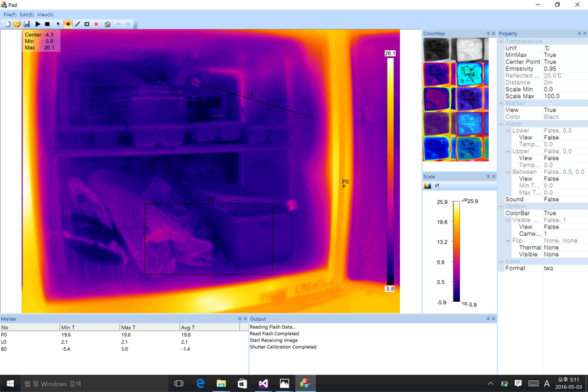Close the Scale panel

pos(493,176)
